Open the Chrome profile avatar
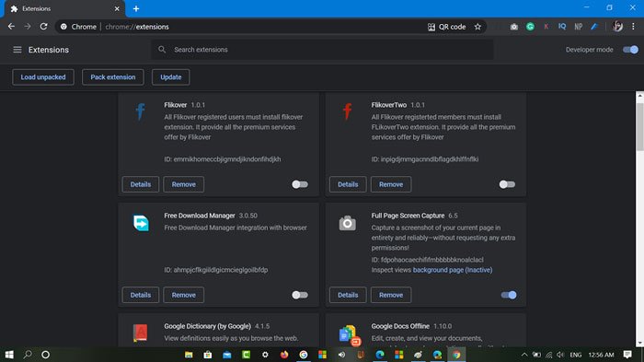The width and height of the screenshot is (644, 362). click(x=617, y=27)
